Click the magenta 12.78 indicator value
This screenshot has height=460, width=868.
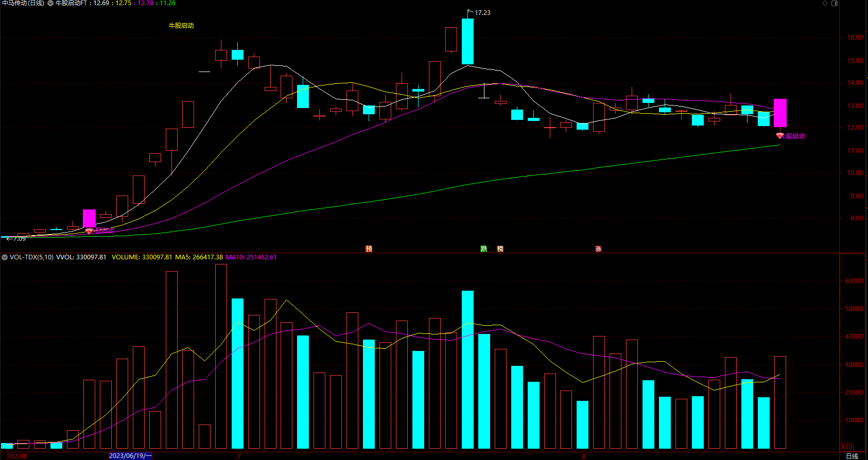coord(145,3)
